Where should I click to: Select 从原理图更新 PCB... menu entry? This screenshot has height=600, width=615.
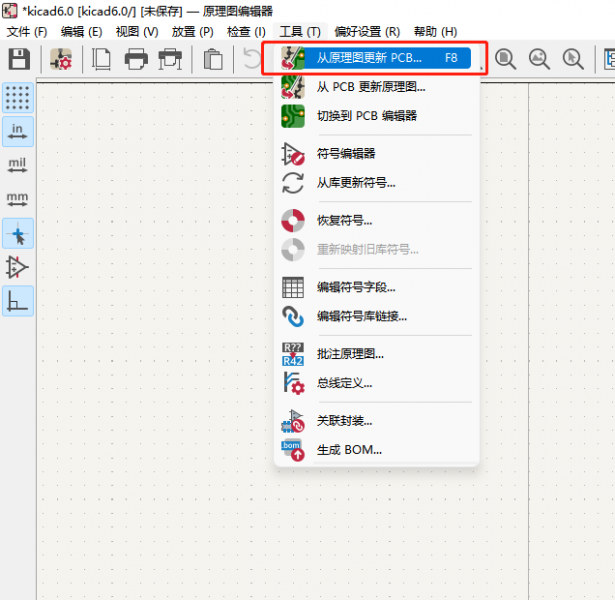click(x=375, y=58)
